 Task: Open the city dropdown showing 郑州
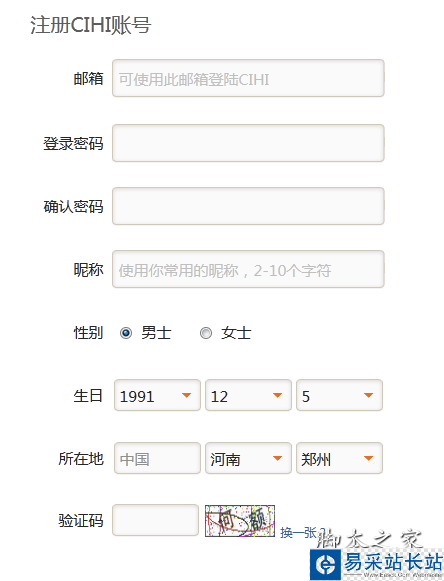click(x=339, y=458)
